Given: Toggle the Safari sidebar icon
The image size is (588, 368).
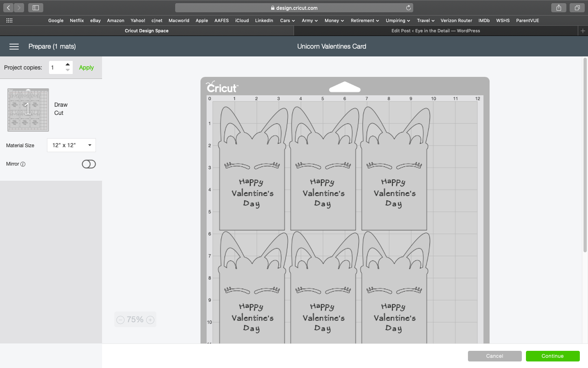Looking at the screenshot, I should (x=36, y=8).
